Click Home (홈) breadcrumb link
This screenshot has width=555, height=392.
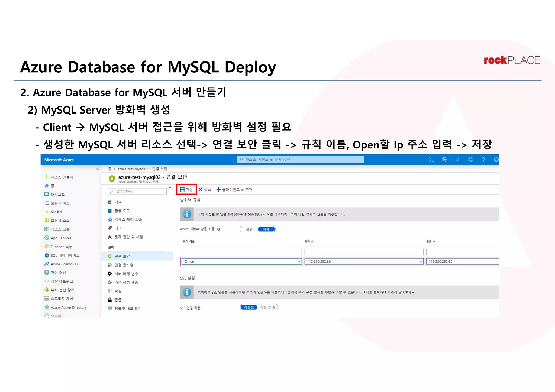click(x=110, y=169)
